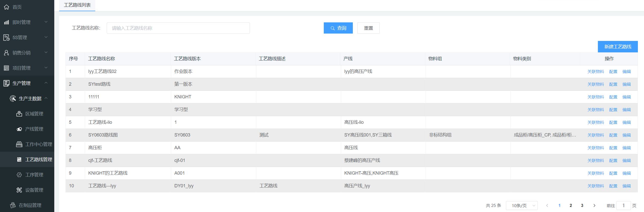This screenshot has width=644, height=212.
Task: Click 编辑 link for 高压柜 row
Action: coord(626,148)
